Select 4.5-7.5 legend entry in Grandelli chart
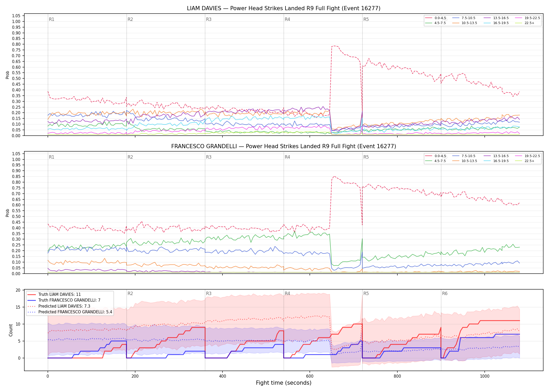The image size is (549, 392). coord(436,161)
